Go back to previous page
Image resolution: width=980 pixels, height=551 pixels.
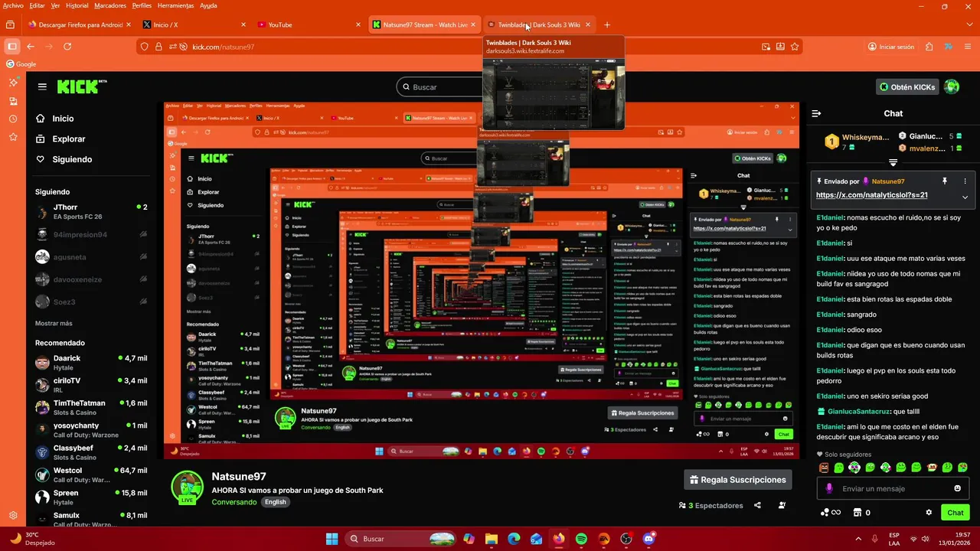31,47
